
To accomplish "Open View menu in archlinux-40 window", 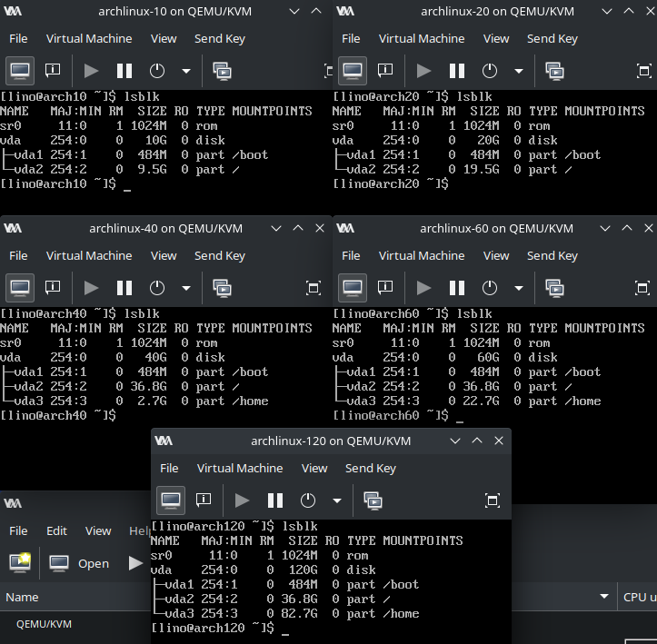I will tap(164, 255).
